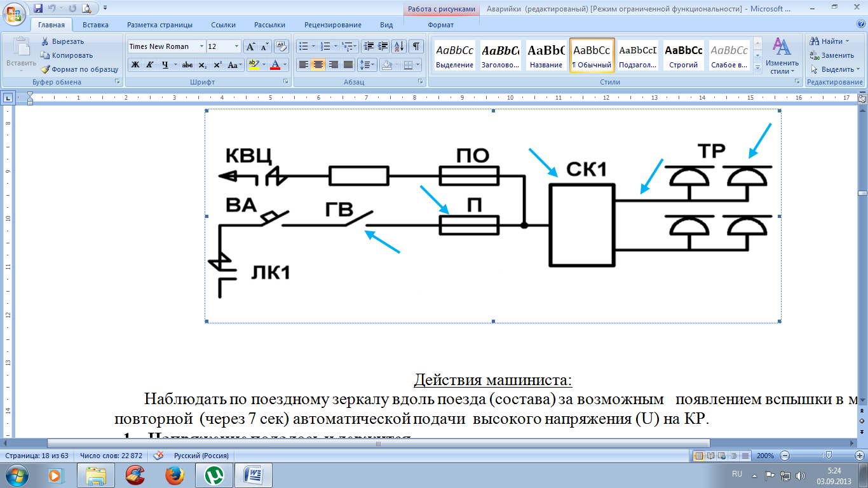868x488 pixels.
Task: Click the Cut (Вырезать) scissors icon
Action: pyautogui.click(x=45, y=41)
